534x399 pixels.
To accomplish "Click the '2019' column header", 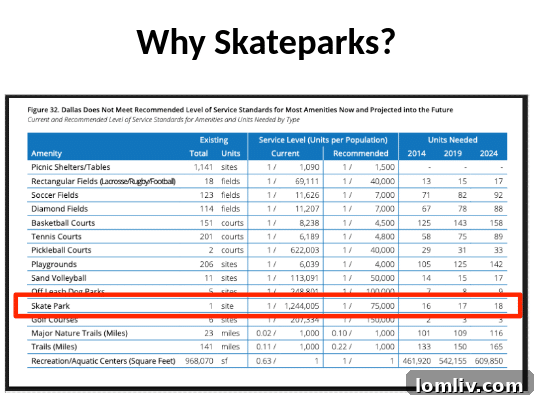I will point(453,153).
